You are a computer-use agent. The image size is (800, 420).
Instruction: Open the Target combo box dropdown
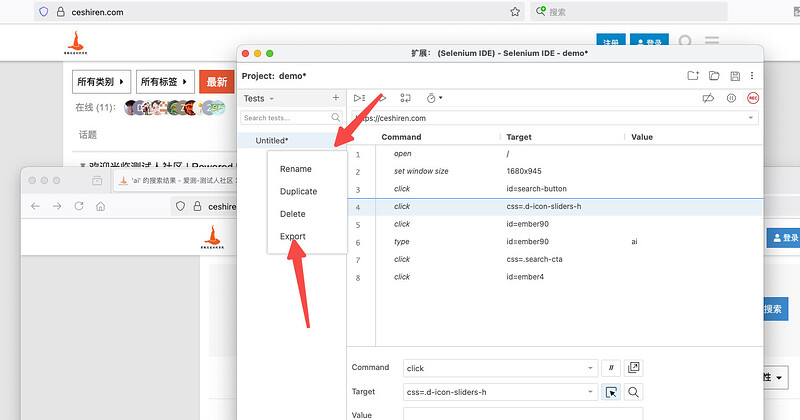point(590,392)
